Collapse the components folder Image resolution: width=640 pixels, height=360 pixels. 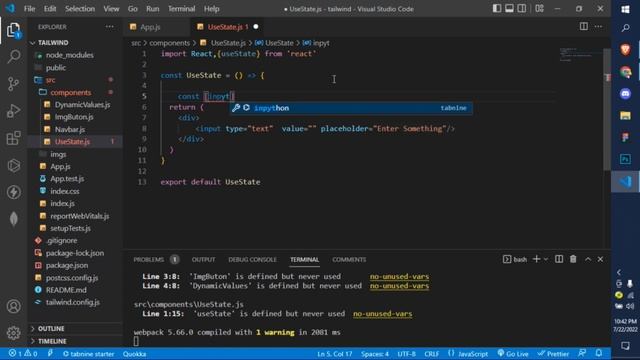pos(71,93)
